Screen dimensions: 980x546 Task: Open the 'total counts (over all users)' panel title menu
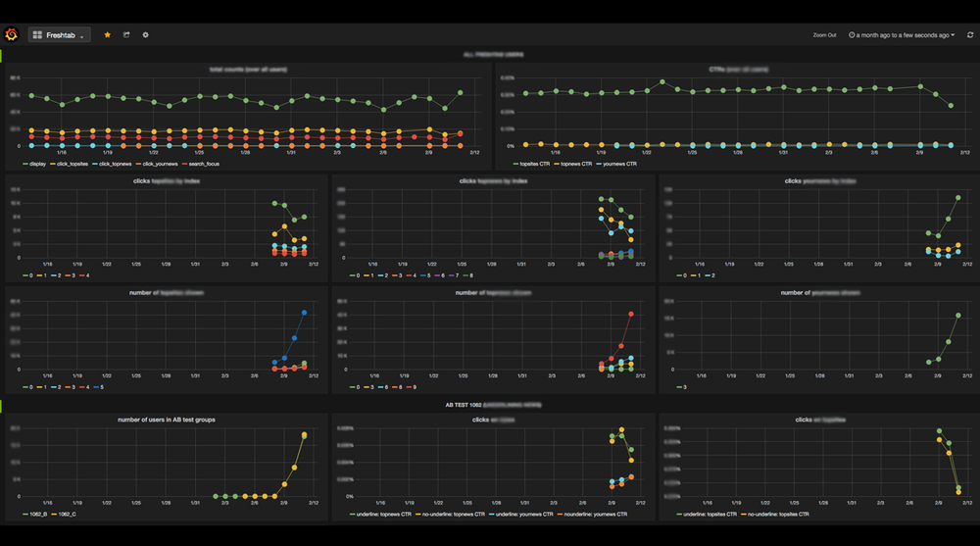tap(248, 70)
